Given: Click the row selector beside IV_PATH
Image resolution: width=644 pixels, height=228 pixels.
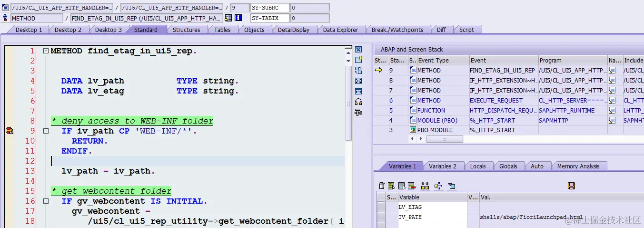Looking at the screenshot, I should [x=381, y=217].
